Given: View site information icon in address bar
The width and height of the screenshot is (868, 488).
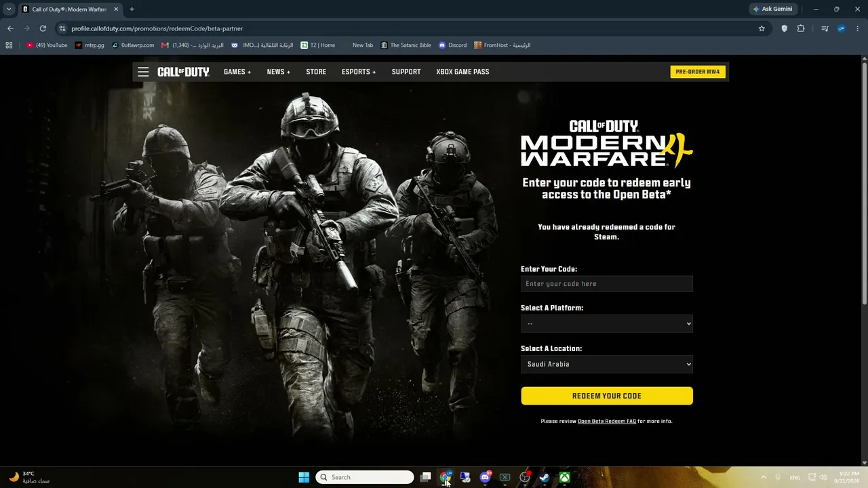Looking at the screenshot, I should click(x=62, y=28).
